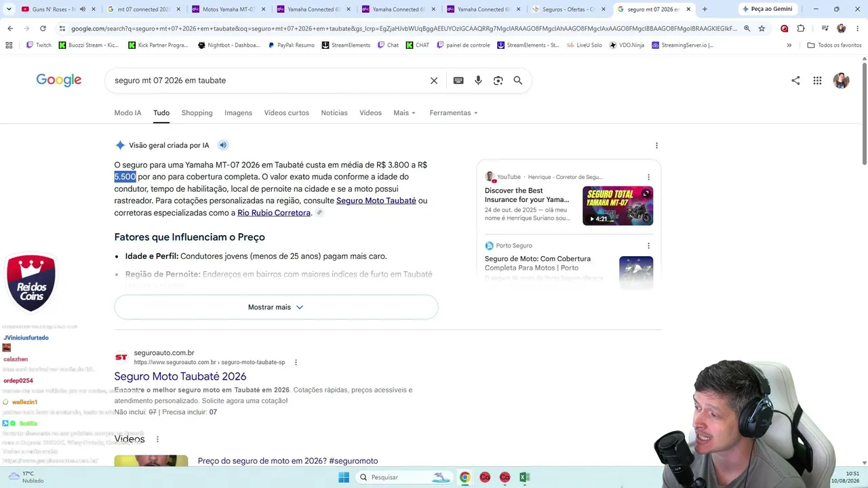Viewport: 868px width, 488px height.
Task: Open the on-screen keyboard input tool
Action: point(458,81)
